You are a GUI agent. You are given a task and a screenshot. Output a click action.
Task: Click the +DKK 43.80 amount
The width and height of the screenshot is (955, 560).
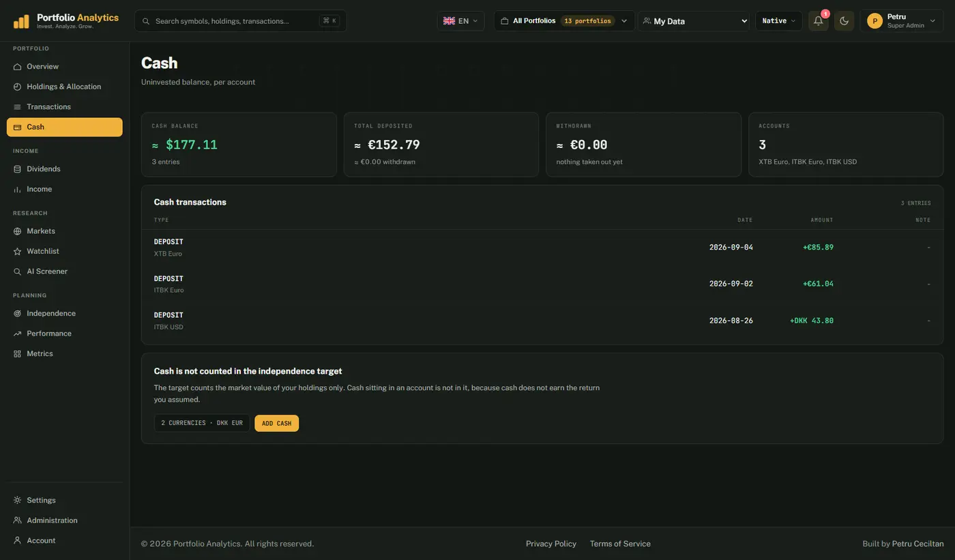click(x=812, y=321)
